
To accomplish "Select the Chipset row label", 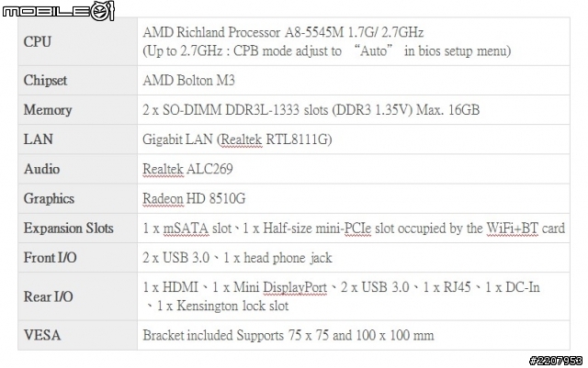I will (45, 80).
